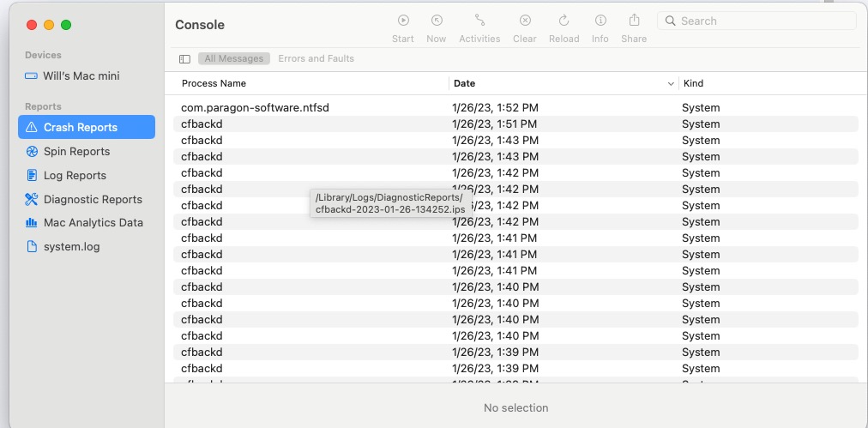Click the Mac Analytics Data chart icon
Image resolution: width=868 pixels, height=428 pixels.
(x=32, y=223)
